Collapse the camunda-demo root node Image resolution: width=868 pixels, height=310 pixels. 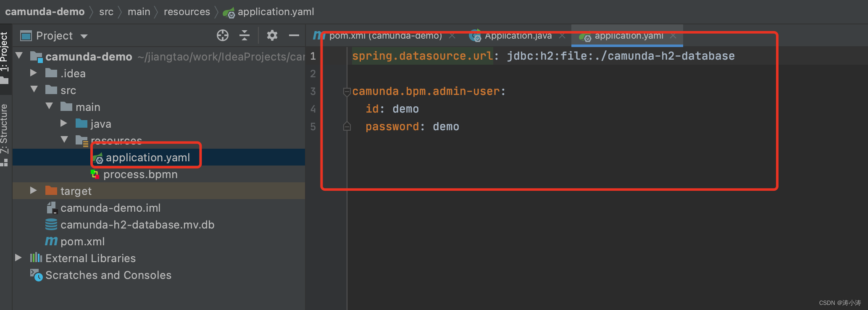pos(19,55)
